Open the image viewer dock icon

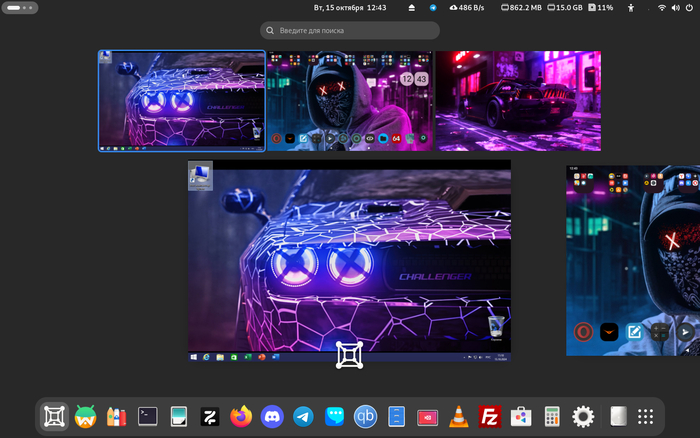pyautogui.click(x=179, y=417)
